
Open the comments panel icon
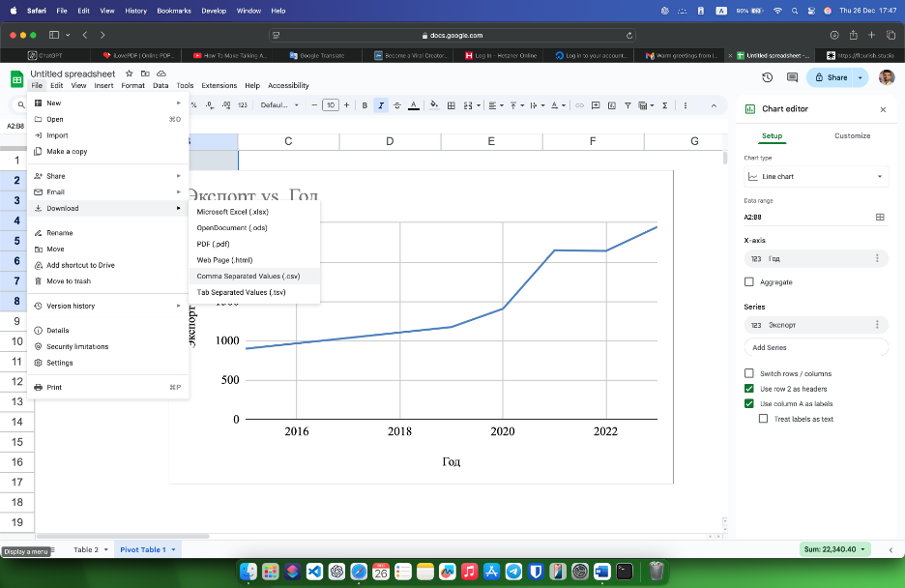(792, 77)
